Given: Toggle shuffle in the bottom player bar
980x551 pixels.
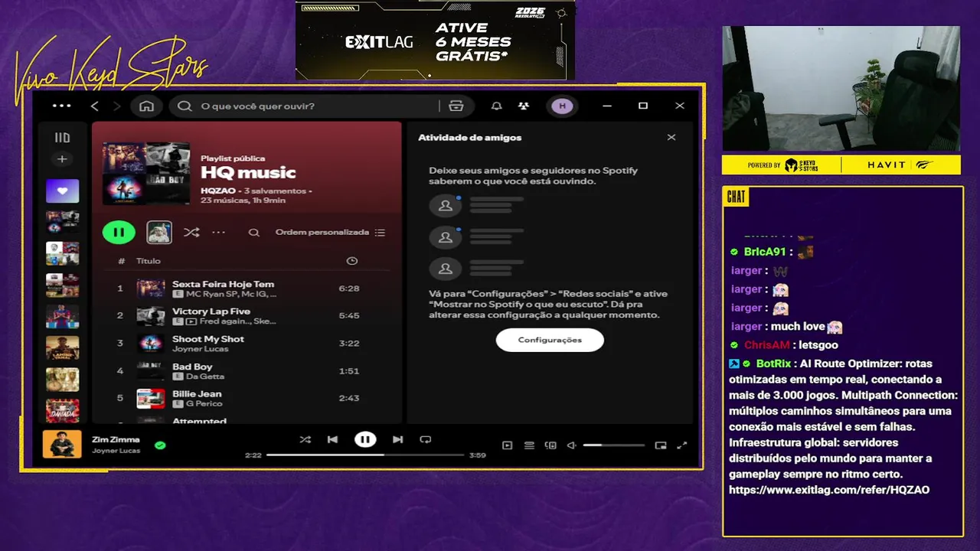Looking at the screenshot, I should click(305, 439).
